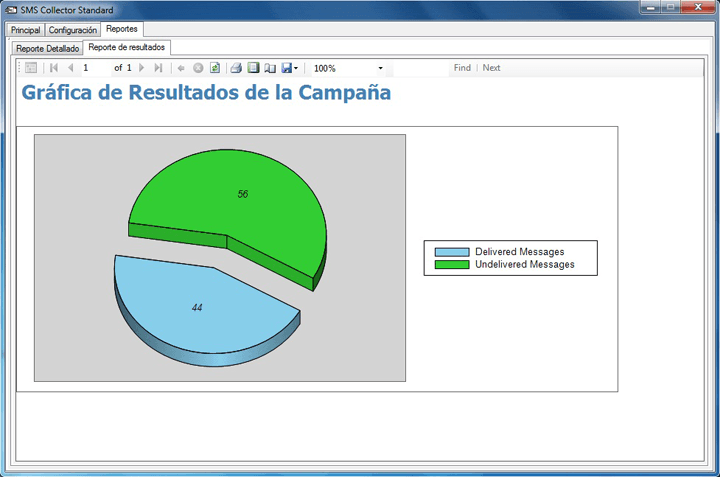
Task: Click the Next search link
Action: click(491, 68)
